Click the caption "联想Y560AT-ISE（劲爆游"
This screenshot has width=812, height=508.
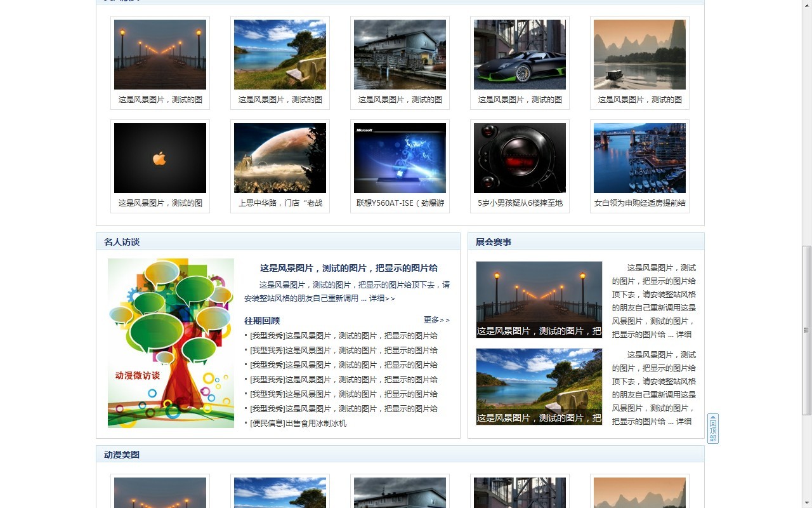[x=400, y=203]
